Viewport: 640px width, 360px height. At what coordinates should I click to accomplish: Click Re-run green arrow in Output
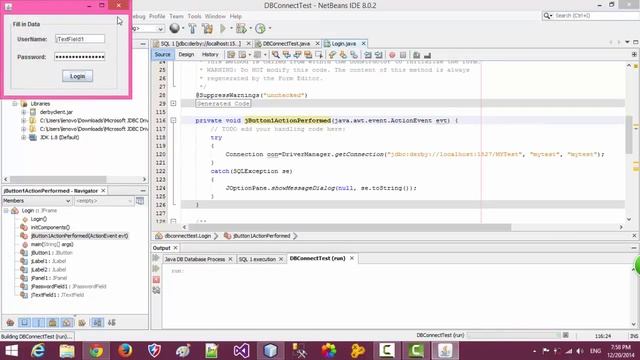click(x=156, y=258)
